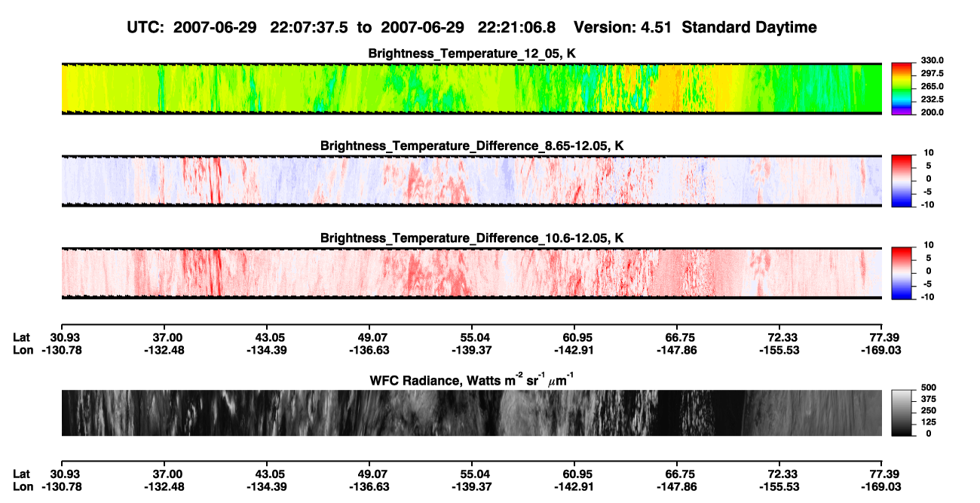
Task: Select the WFC Radiance grayscale image strip
Action: (471, 413)
